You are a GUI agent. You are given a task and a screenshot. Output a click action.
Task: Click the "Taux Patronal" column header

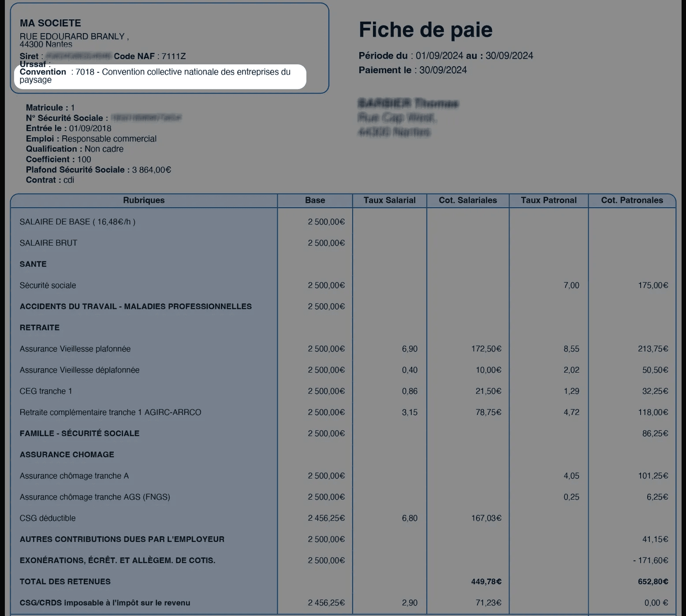548,200
